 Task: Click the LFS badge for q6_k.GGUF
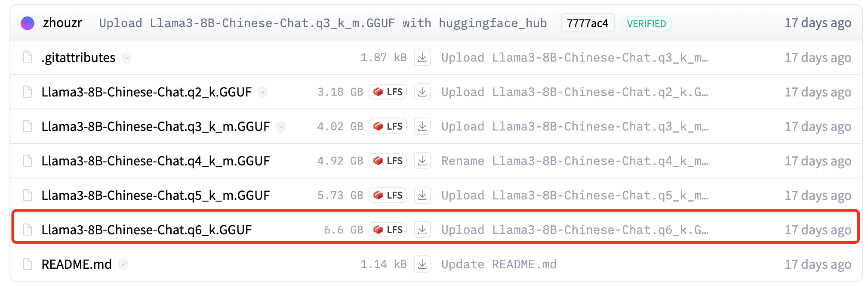pos(388,230)
